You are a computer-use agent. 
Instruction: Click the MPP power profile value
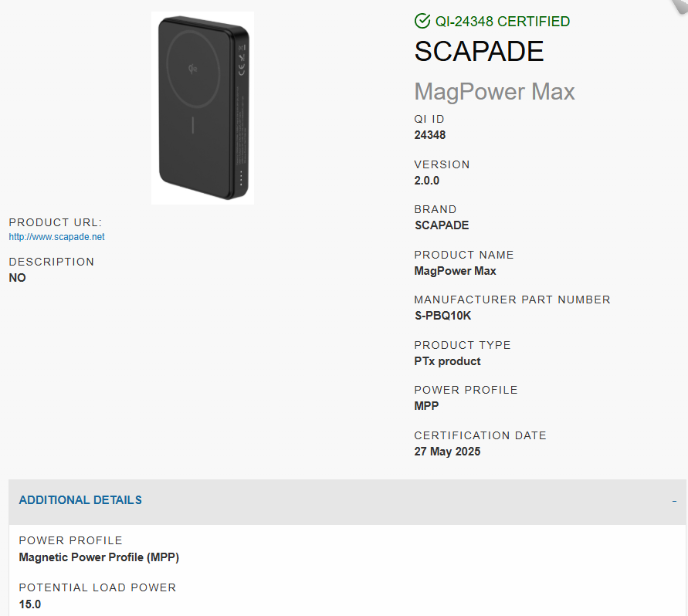[426, 406]
